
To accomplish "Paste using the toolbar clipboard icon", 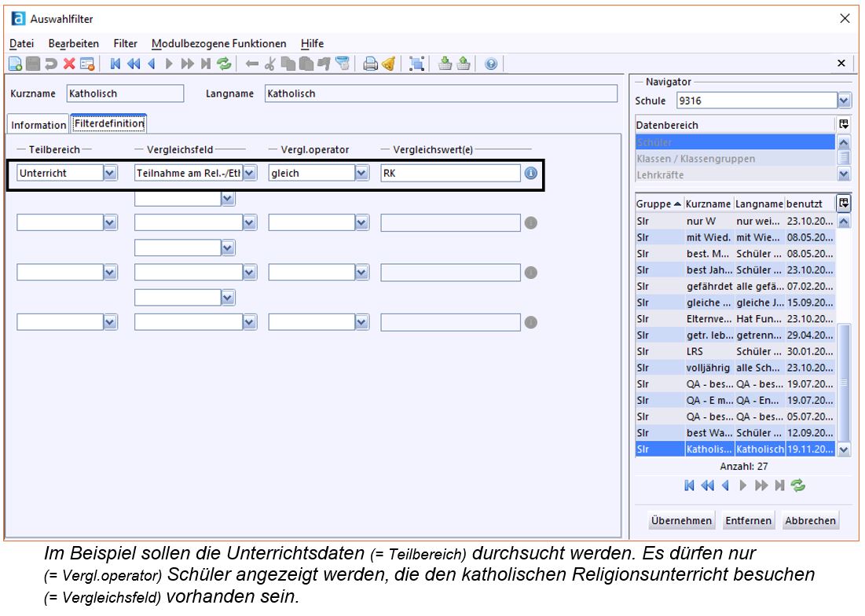I will [x=306, y=64].
